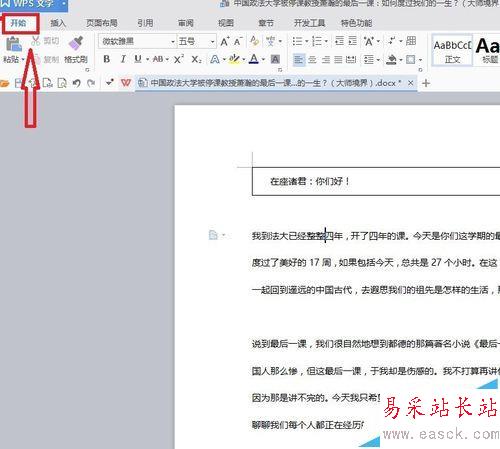
Task: Apply superscript with the X² icon
Action: pyautogui.click(x=179, y=59)
